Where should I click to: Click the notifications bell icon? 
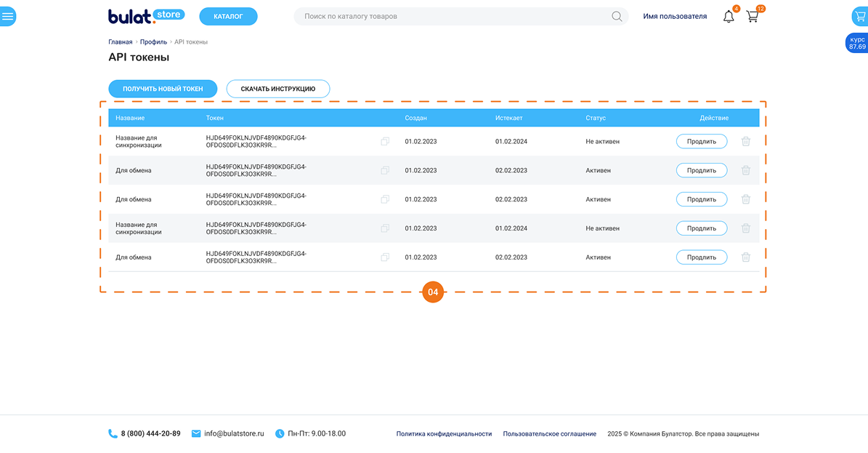point(729,17)
